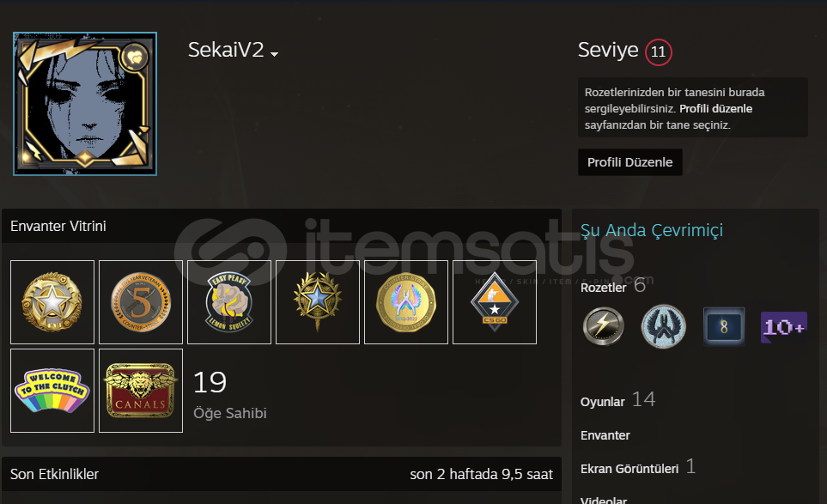Open the Canals collection pin item
827x504 pixels.
pyautogui.click(x=141, y=391)
